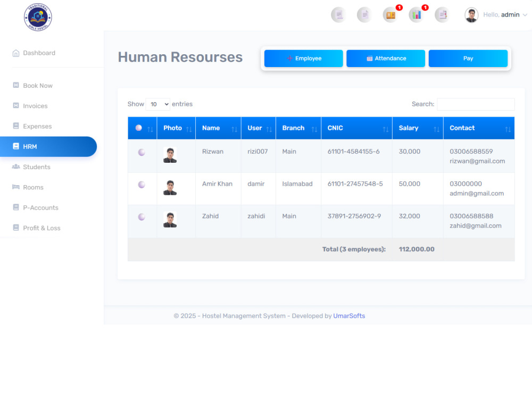
Task: Open Invoices in the sidebar
Action: (35, 106)
